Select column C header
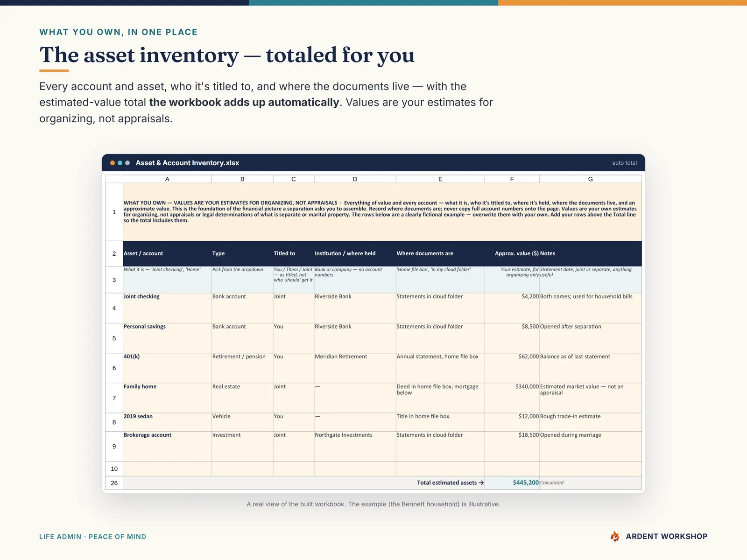The image size is (747, 560). click(294, 179)
